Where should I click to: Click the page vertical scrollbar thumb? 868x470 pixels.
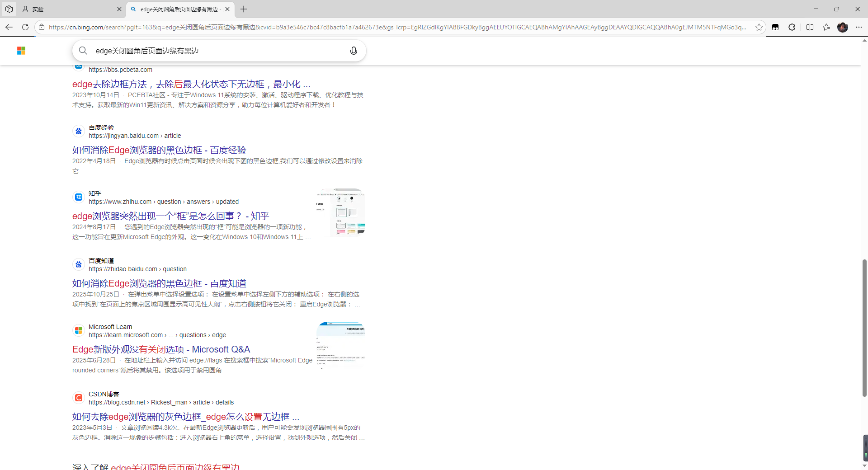coord(864,328)
